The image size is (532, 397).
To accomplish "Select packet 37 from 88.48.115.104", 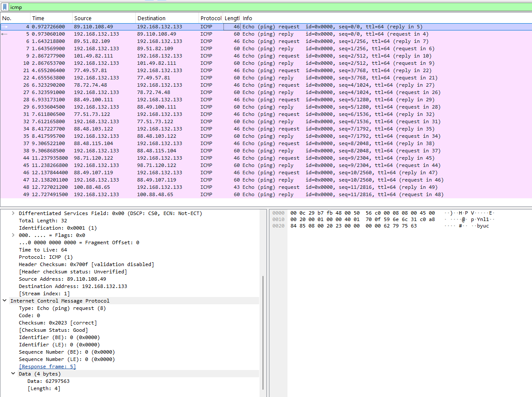I will click(x=266, y=143).
